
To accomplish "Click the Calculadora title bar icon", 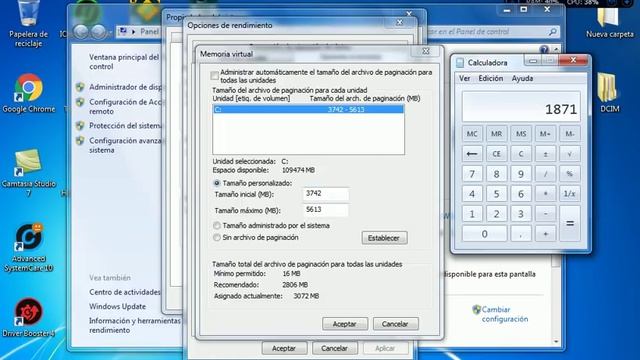I will coord(460,62).
